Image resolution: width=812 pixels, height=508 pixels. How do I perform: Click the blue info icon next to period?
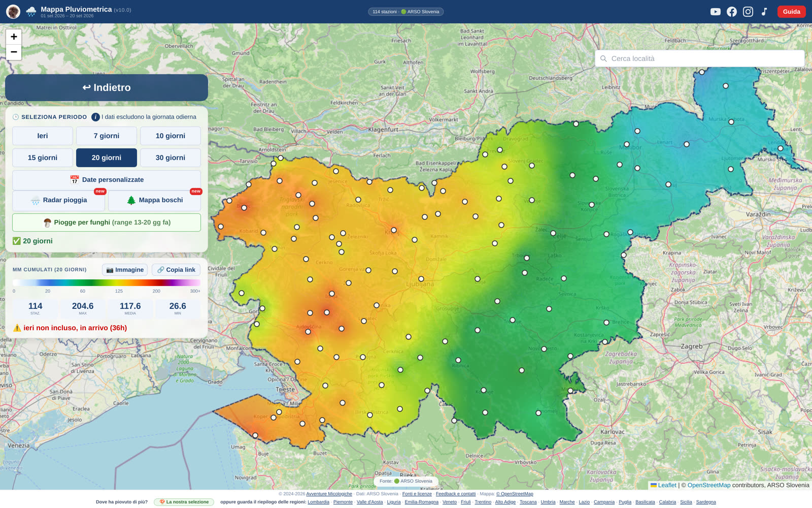coord(95,117)
